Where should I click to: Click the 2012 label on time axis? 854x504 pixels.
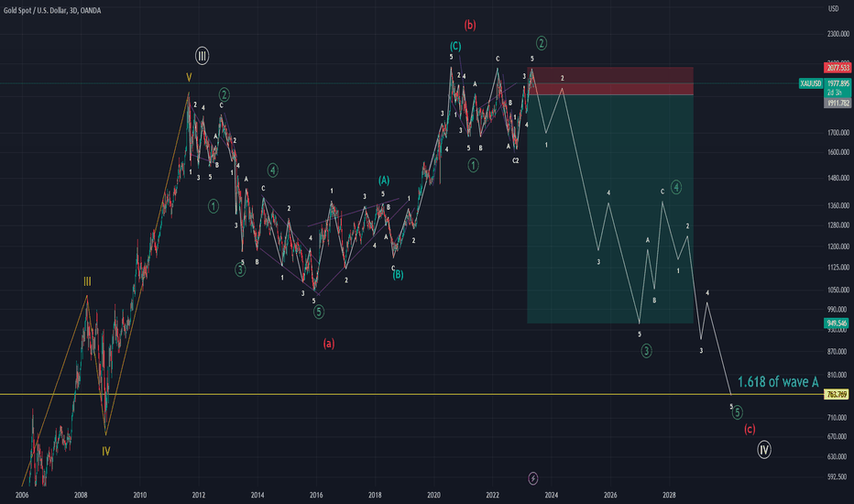198,495
